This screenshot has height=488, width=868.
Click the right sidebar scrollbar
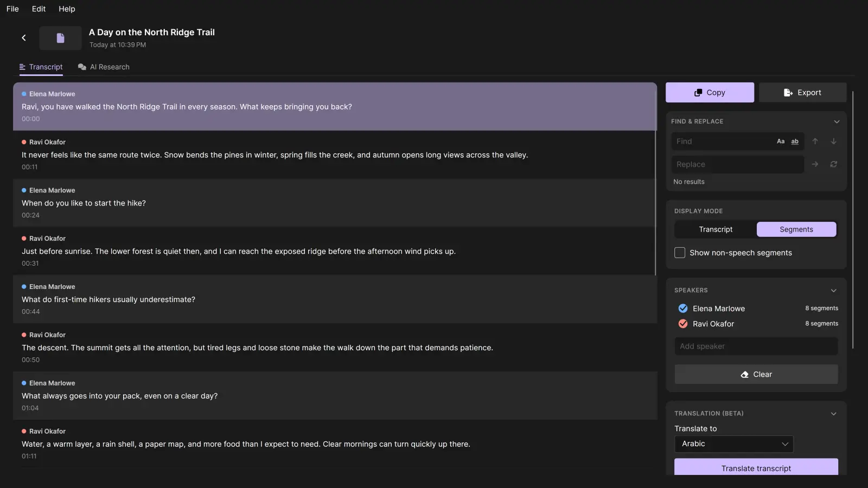(853, 220)
